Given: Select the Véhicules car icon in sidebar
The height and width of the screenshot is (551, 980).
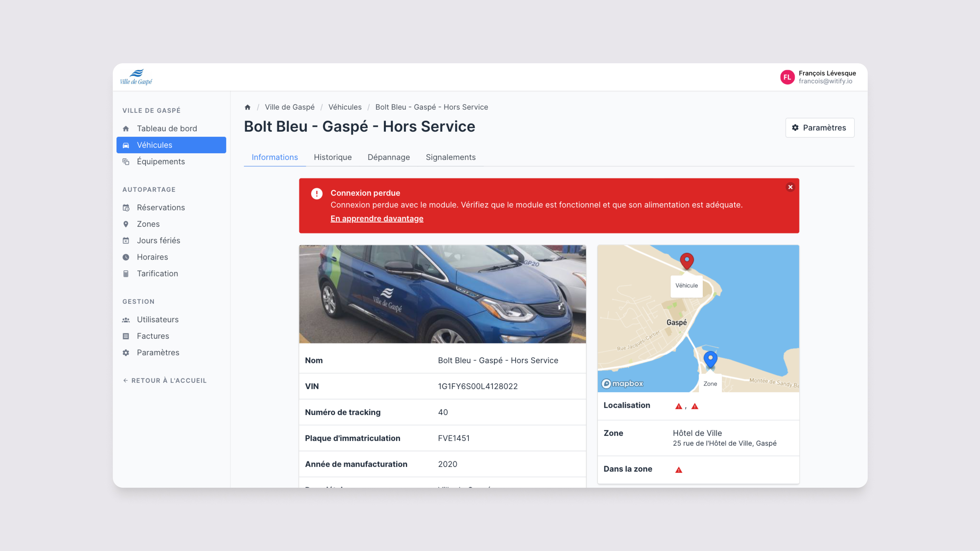Looking at the screenshot, I should click(x=126, y=145).
